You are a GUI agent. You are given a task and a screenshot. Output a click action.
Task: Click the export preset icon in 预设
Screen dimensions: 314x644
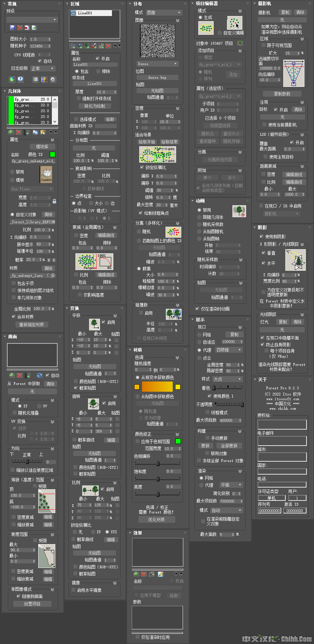click(x=34, y=28)
